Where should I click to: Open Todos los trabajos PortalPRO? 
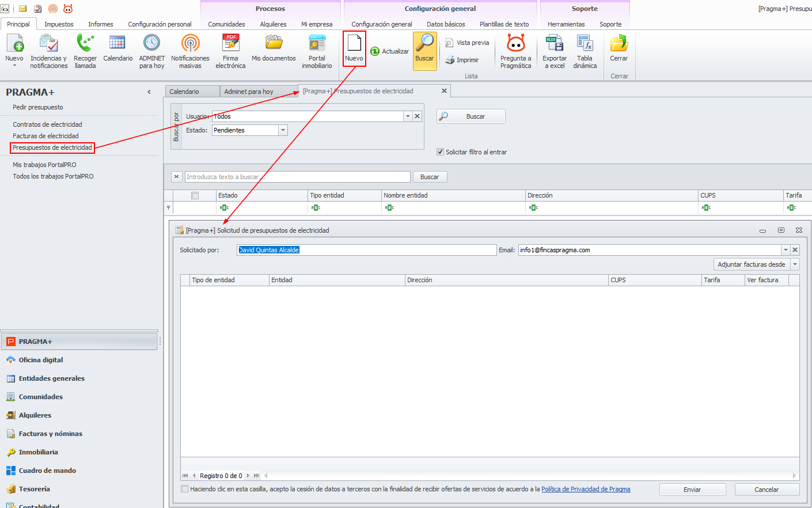click(53, 176)
